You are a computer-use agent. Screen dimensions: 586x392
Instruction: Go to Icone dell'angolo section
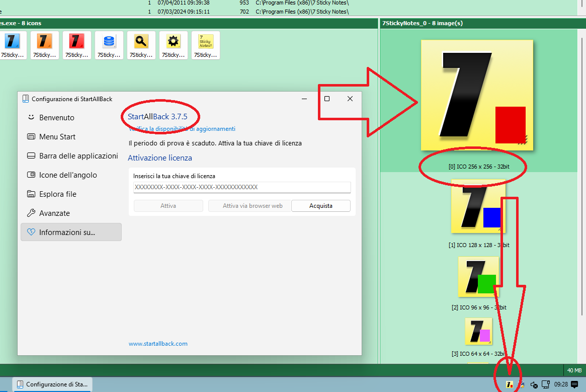pos(71,175)
